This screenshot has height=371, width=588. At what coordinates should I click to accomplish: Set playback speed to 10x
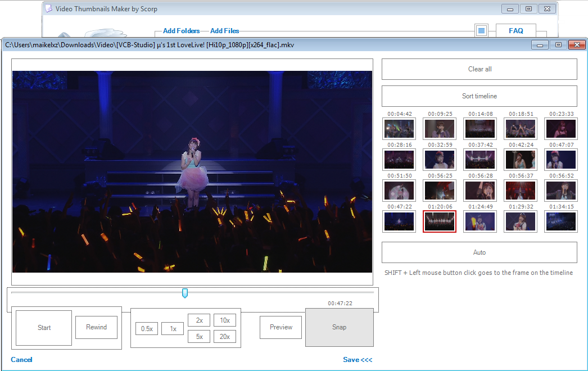(225, 320)
